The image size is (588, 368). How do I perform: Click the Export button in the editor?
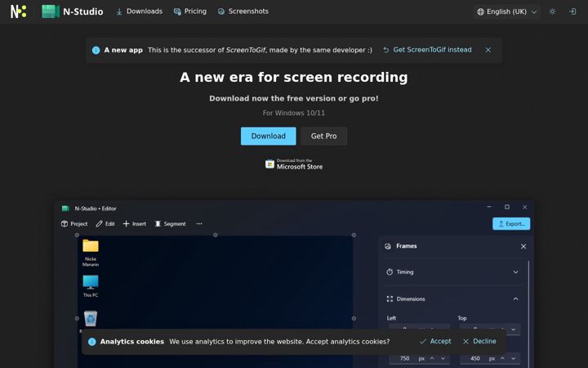[x=511, y=224]
